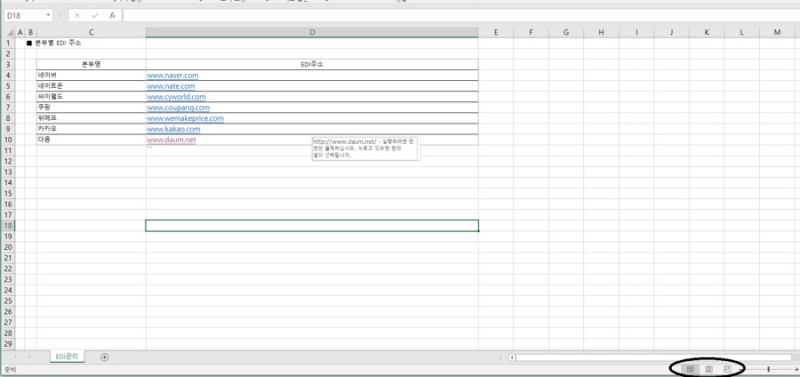
Task: Click the zoom in plus button
Action: pyautogui.click(x=796, y=369)
